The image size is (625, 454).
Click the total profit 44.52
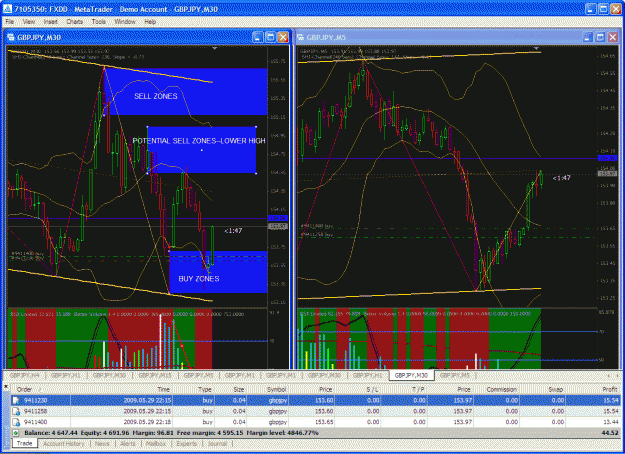[x=612, y=432]
